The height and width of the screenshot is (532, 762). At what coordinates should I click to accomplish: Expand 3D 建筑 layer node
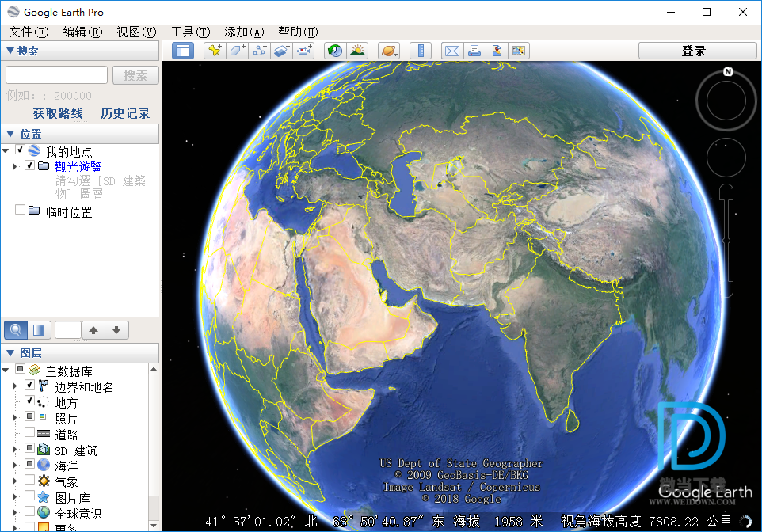(x=14, y=450)
